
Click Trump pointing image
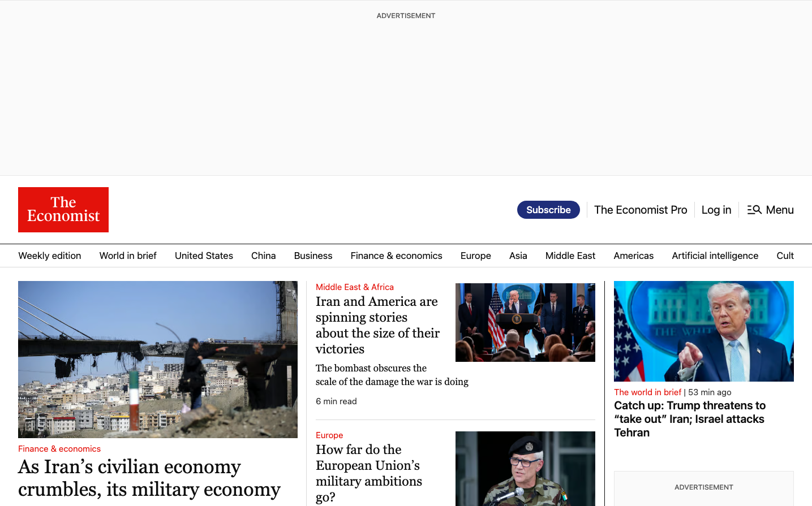coord(703,331)
